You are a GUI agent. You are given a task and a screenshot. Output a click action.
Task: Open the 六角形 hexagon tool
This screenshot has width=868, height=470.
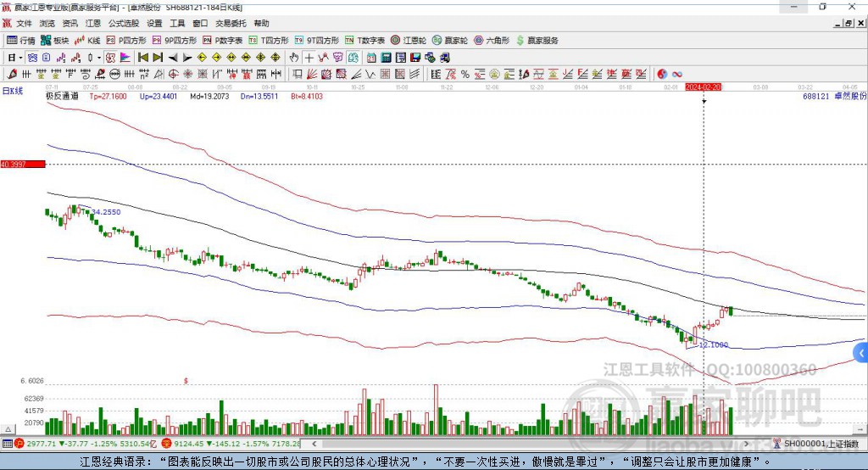pos(492,41)
